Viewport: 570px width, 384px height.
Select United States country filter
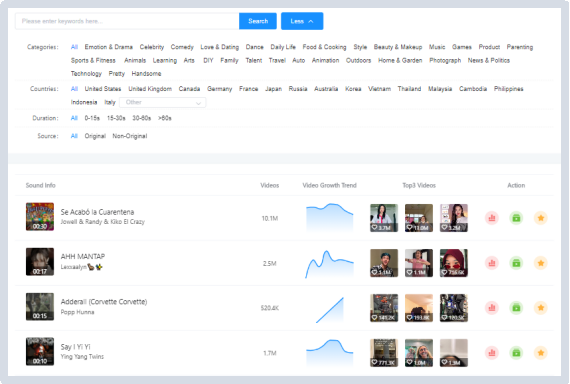(x=103, y=89)
